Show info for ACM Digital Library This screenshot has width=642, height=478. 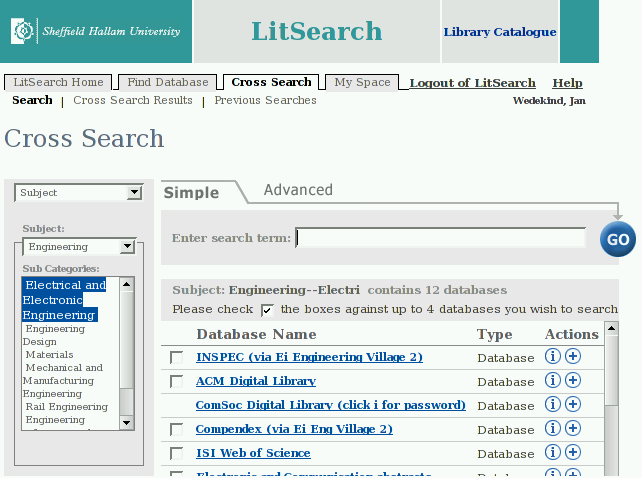click(x=552, y=381)
